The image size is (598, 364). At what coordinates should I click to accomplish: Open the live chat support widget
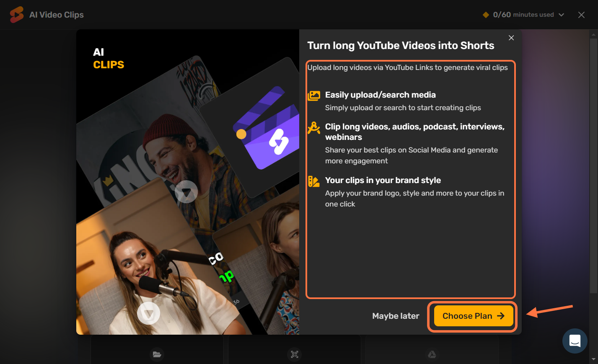pos(575,341)
